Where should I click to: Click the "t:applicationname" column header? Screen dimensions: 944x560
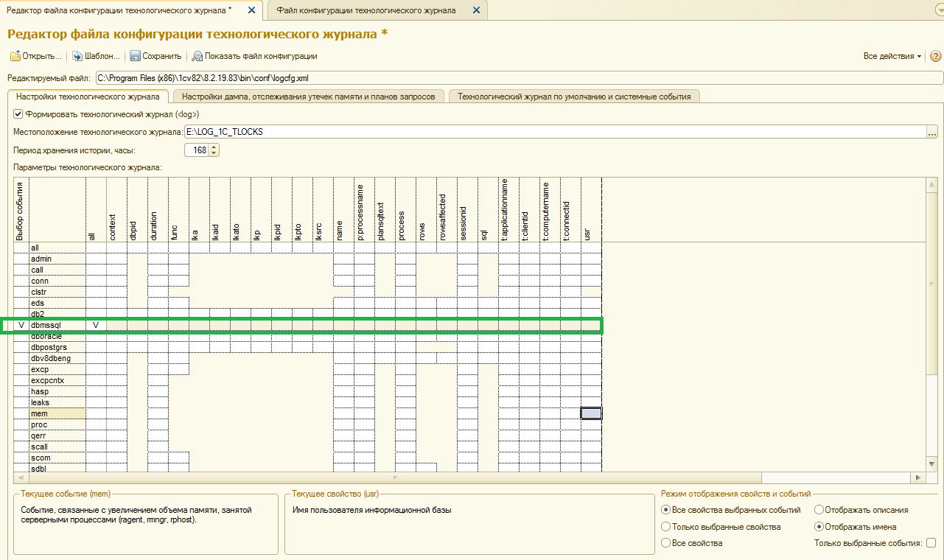[x=508, y=210]
